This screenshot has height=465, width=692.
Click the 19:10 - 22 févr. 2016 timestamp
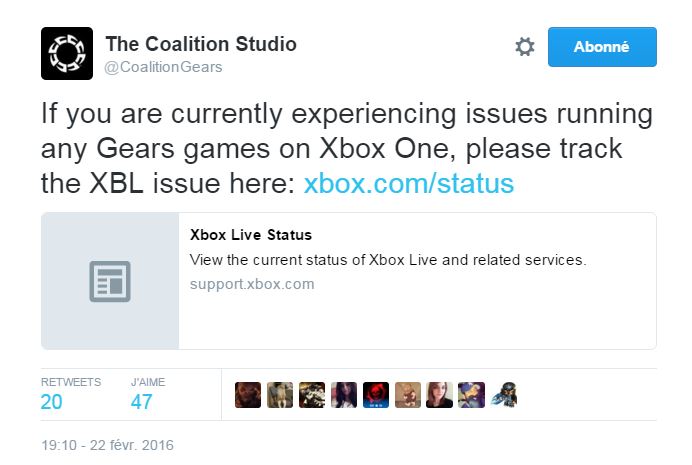(107, 445)
